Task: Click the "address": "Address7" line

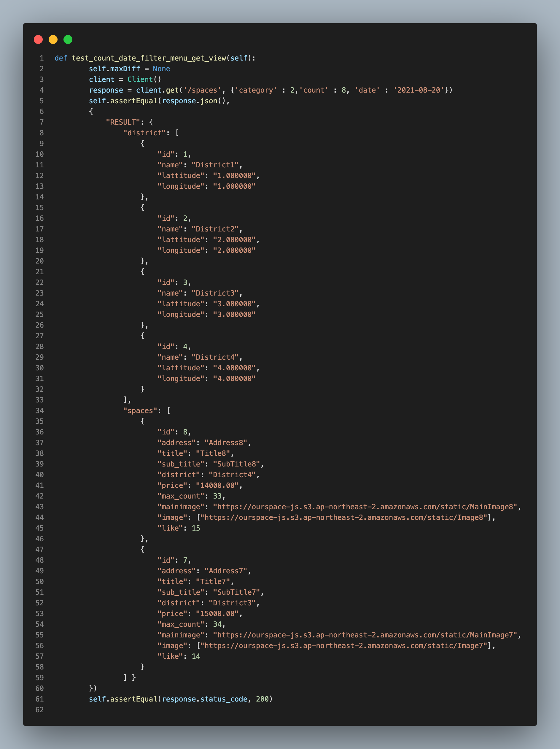Action: coord(204,571)
